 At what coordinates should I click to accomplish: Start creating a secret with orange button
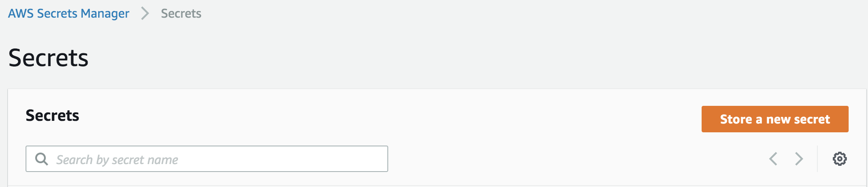(775, 119)
